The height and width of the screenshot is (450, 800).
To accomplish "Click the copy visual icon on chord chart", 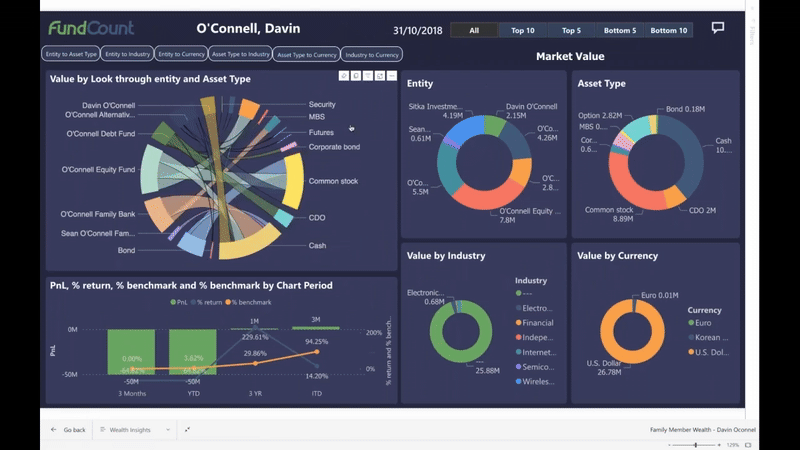I will pyautogui.click(x=356, y=76).
